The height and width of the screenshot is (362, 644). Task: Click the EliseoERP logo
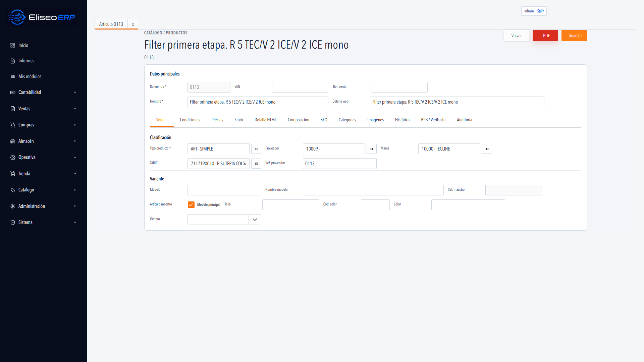[41, 17]
